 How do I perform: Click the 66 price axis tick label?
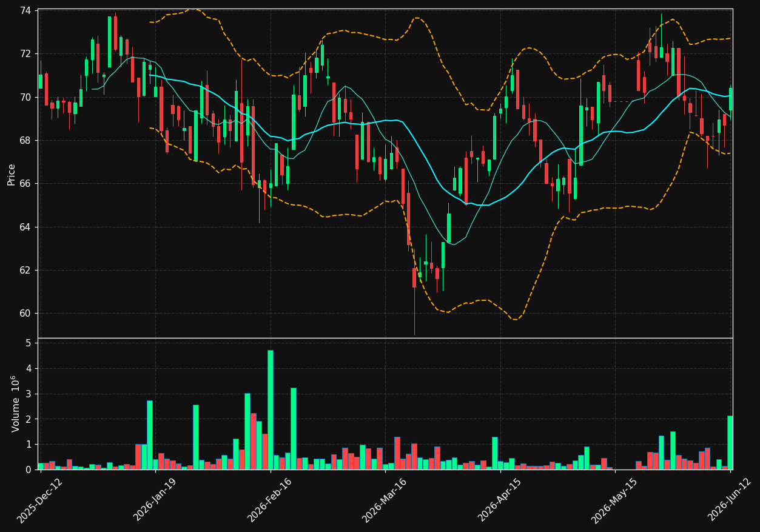(x=27, y=184)
